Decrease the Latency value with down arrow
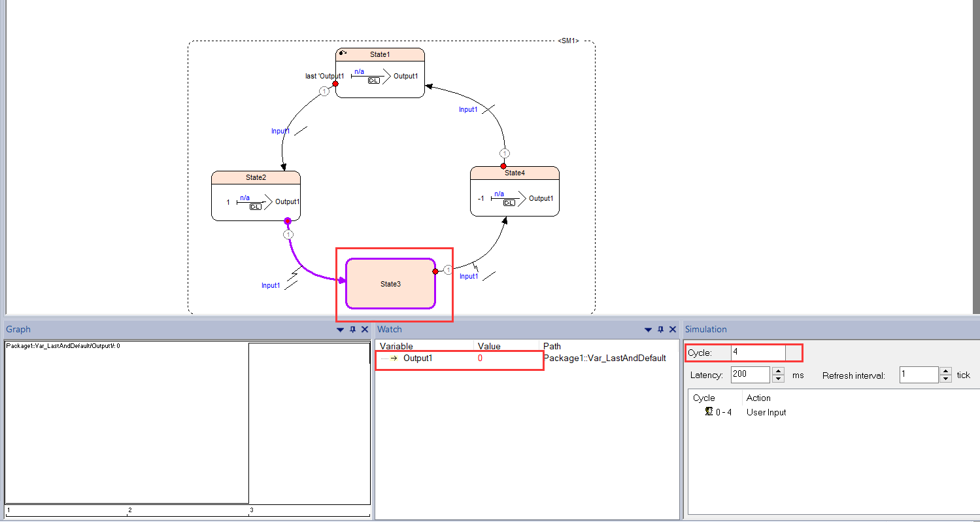Screen dimensions: 980x522 point(778,379)
